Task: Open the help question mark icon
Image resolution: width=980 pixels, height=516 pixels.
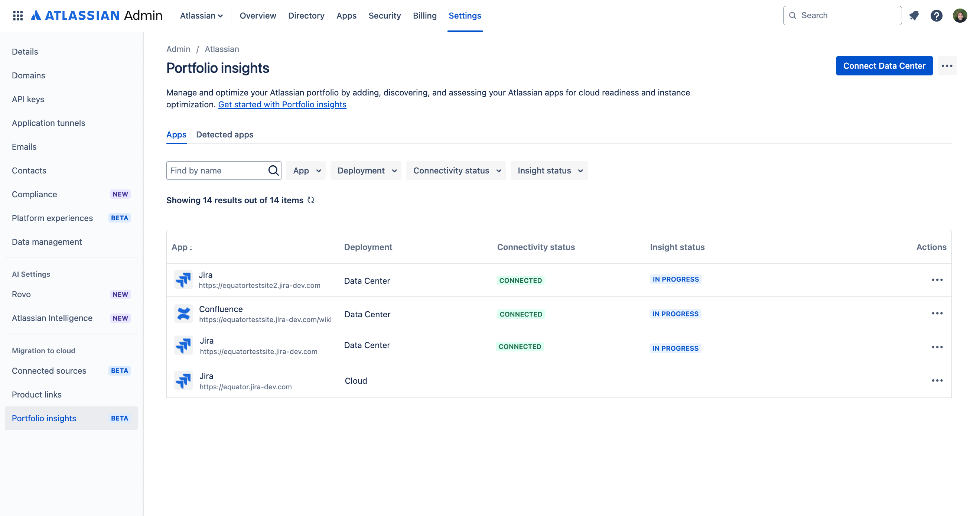Action: click(936, 16)
